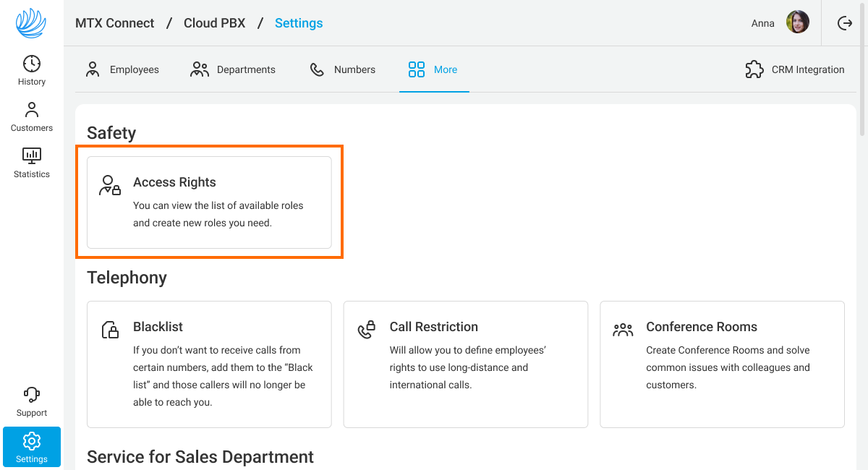Click the CRM Integration puzzle icon
Image resolution: width=868 pixels, height=470 pixels.
pos(754,69)
